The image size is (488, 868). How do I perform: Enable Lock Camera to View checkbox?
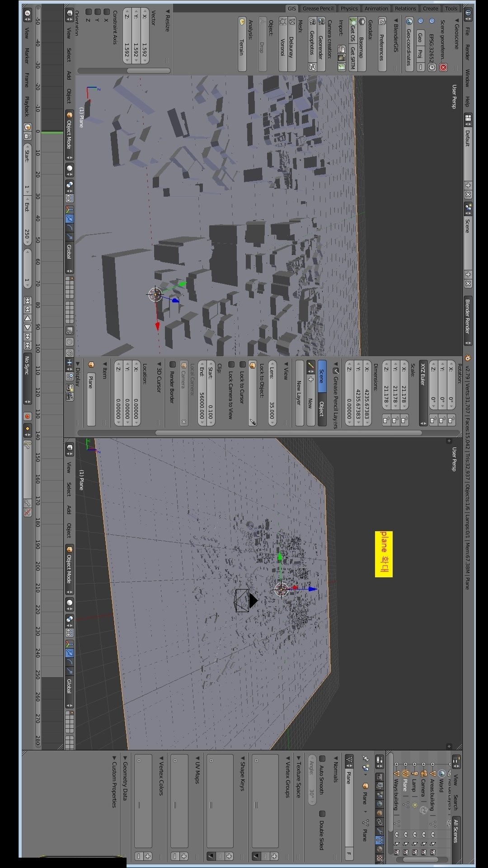click(231, 364)
